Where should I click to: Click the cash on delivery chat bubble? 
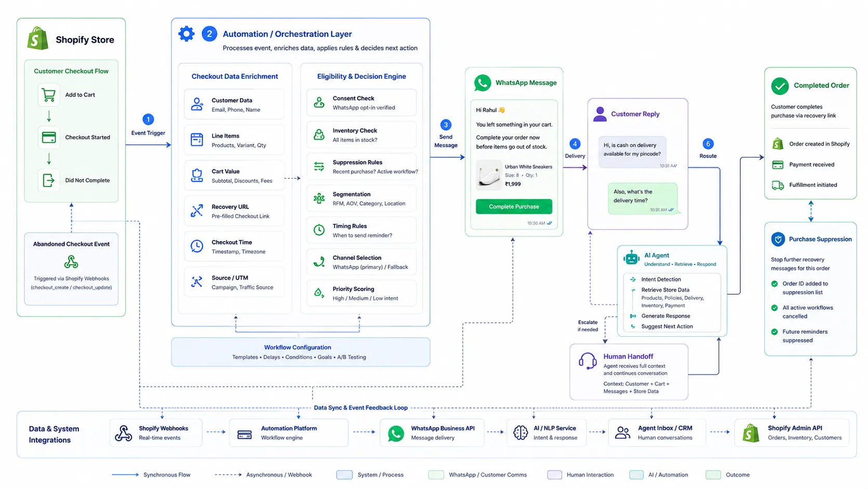pyautogui.click(x=632, y=152)
